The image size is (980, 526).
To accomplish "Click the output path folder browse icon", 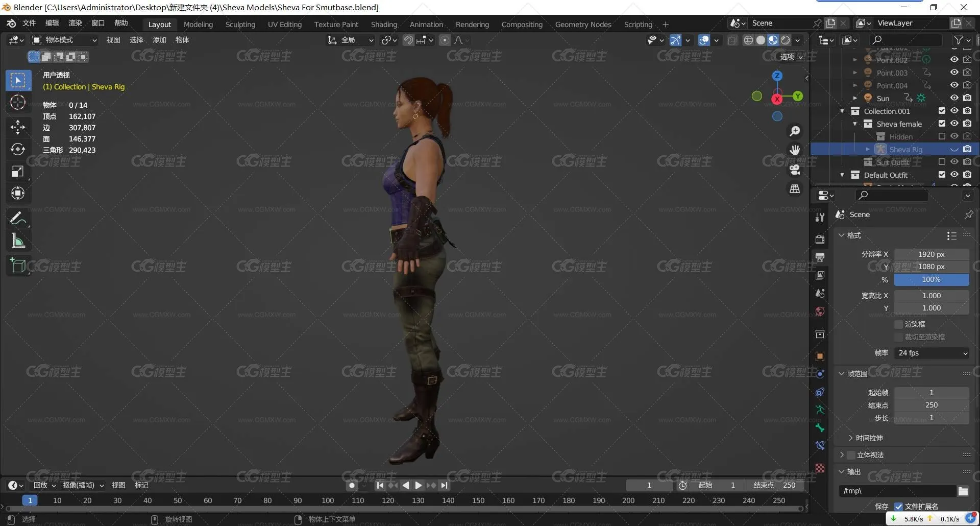I will coord(963,491).
